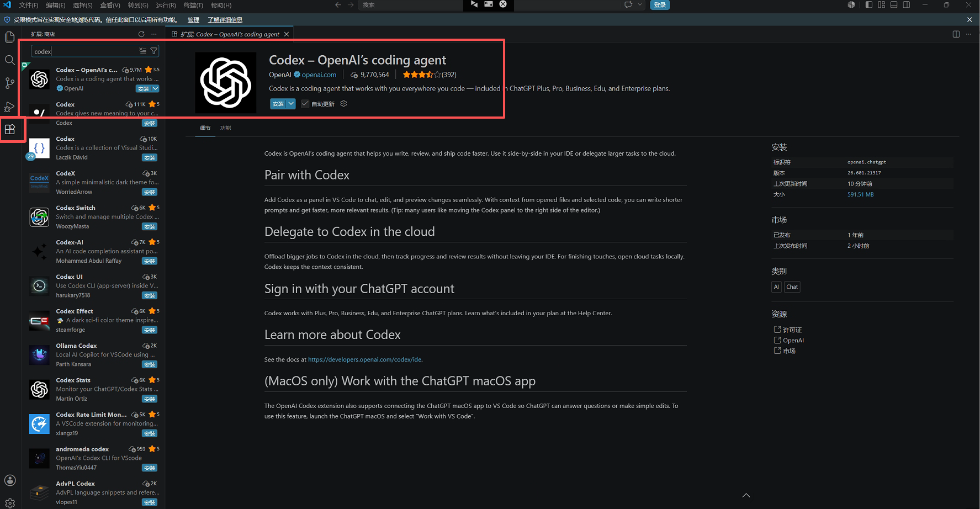Install Ollama Codex by Parth Kansara
Screen dimensions: 980x509
coord(150,365)
